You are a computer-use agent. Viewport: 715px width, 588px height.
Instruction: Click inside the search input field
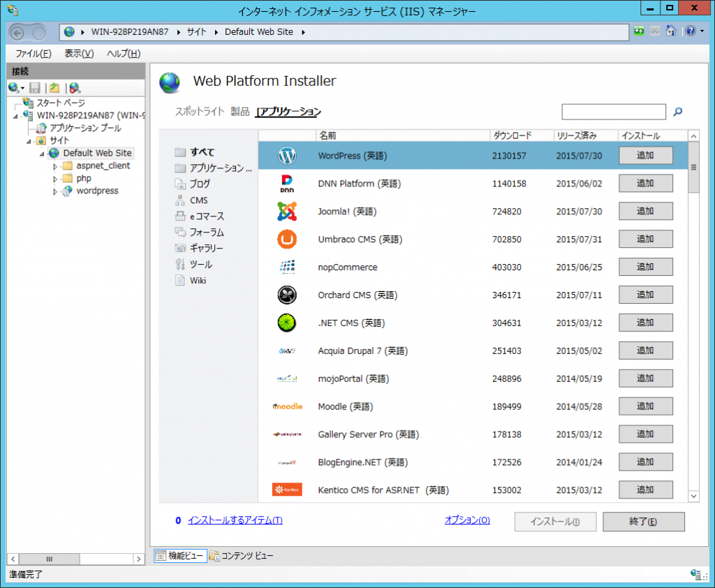pyautogui.click(x=613, y=112)
